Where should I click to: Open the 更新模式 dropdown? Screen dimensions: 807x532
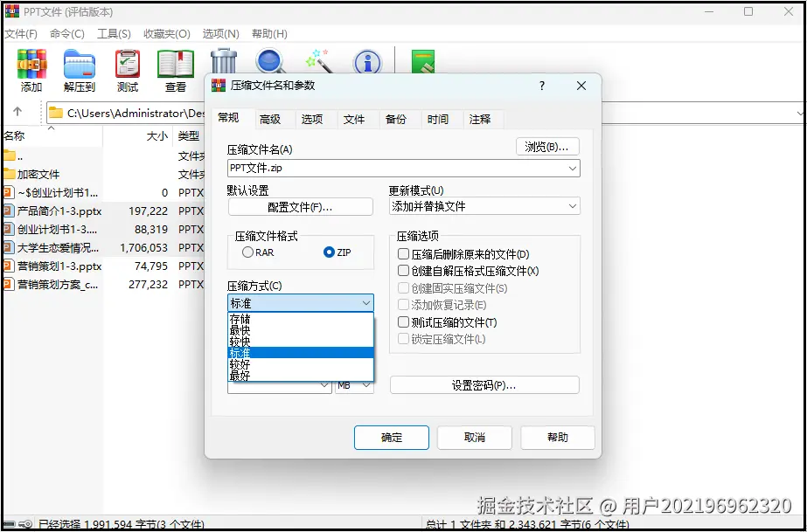[x=484, y=207]
